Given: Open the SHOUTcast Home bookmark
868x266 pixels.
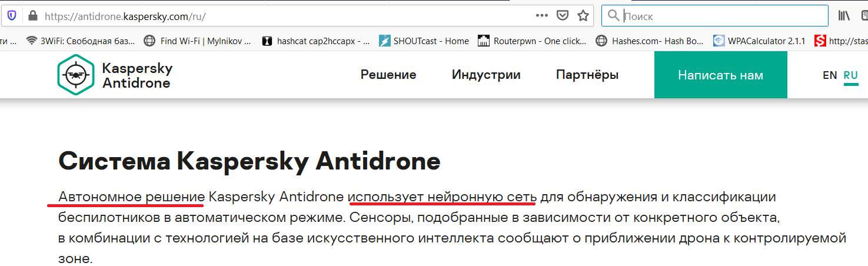Looking at the screenshot, I should (424, 41).
